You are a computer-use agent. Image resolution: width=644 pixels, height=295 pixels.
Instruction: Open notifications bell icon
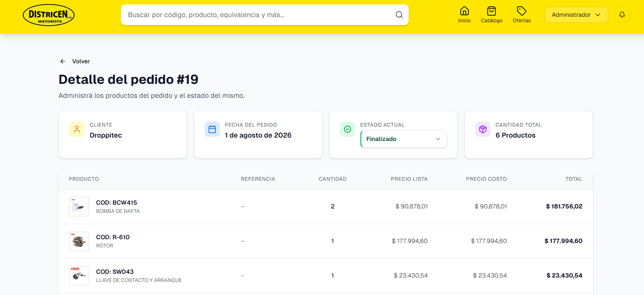[622, 15]
